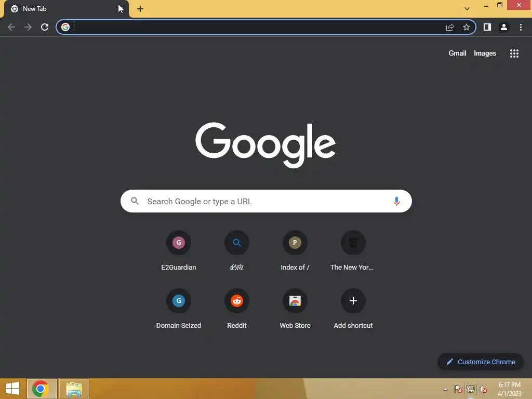This screenshot has width=532, height=399.
Task: Minimize the Chrome window
Action: pos(486,5)
